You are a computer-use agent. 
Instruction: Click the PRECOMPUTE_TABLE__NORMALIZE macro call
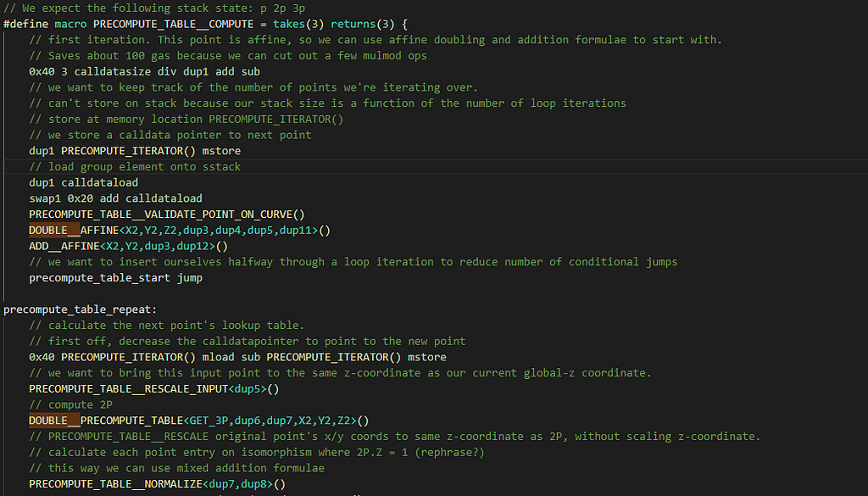[158, 484]
